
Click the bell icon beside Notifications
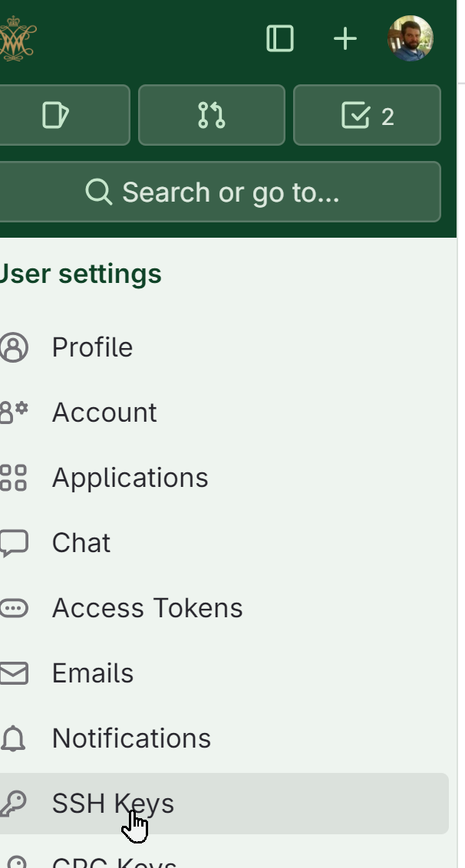(x=14, y=738)
